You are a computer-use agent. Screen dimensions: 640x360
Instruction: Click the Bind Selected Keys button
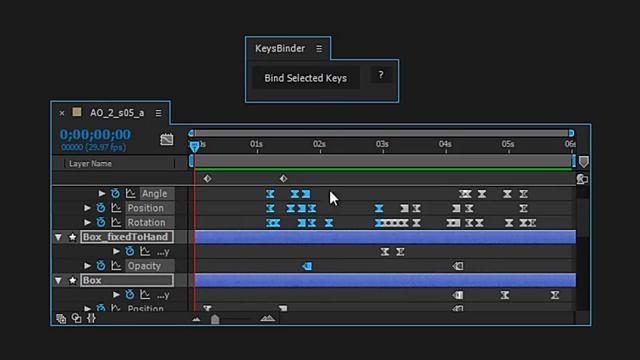tap(306, 78)
